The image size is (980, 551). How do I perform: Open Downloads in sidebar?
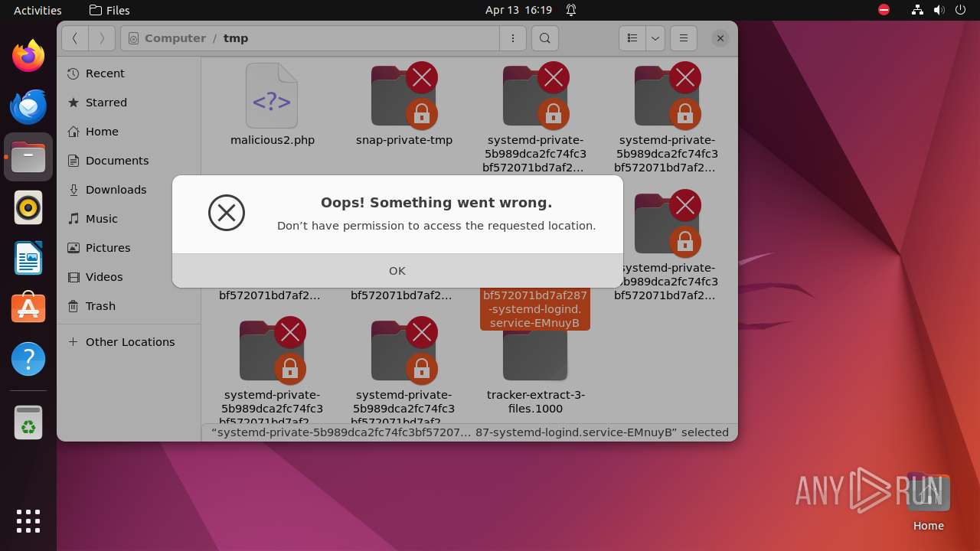[x=129, y=190]
